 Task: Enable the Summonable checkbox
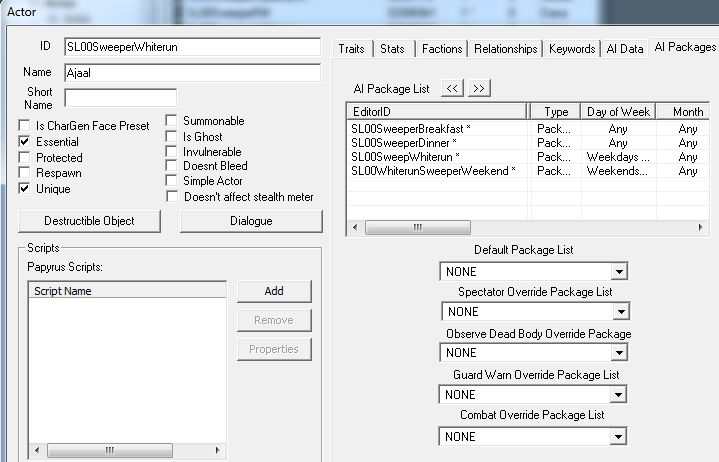171,121
